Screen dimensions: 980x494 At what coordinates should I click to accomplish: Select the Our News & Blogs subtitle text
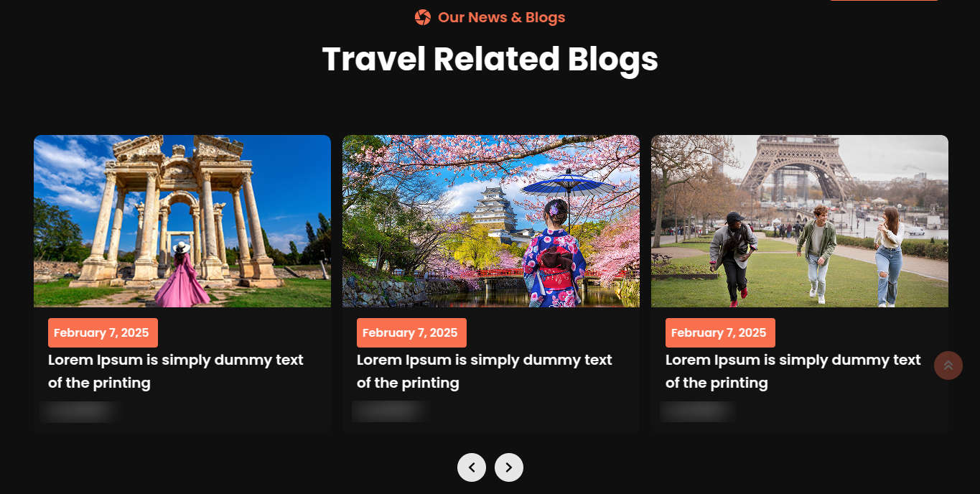click(501, 17)
